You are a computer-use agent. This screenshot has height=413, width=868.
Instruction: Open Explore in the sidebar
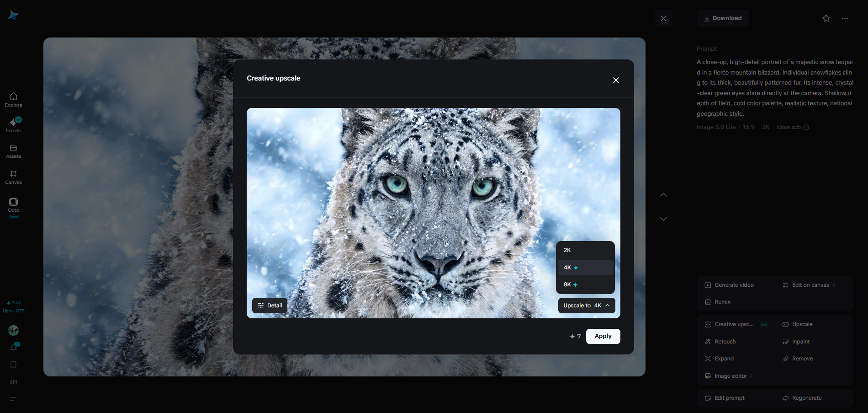coord(13,100)
